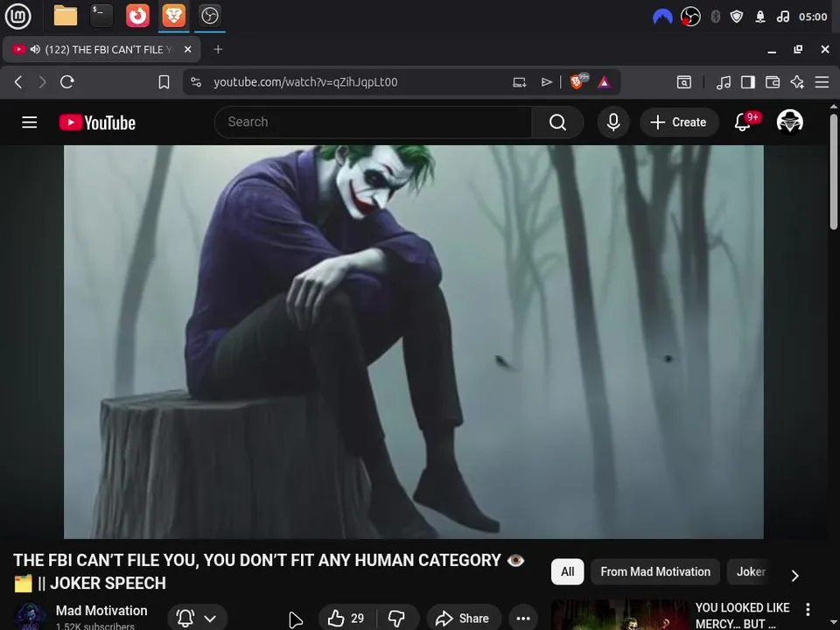Open YOU LOOKED LIKE MERCY video title

point(742,615)
